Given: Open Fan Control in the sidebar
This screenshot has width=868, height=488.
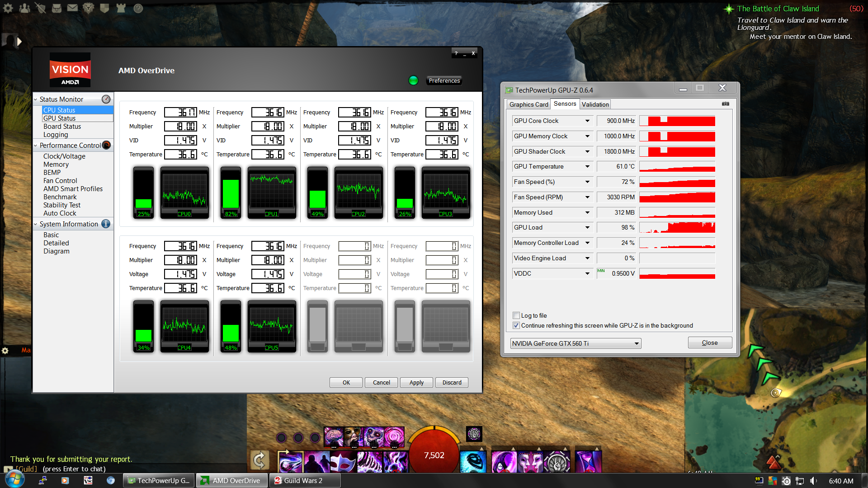Looking at the screenshot, I should pos(60,181).
